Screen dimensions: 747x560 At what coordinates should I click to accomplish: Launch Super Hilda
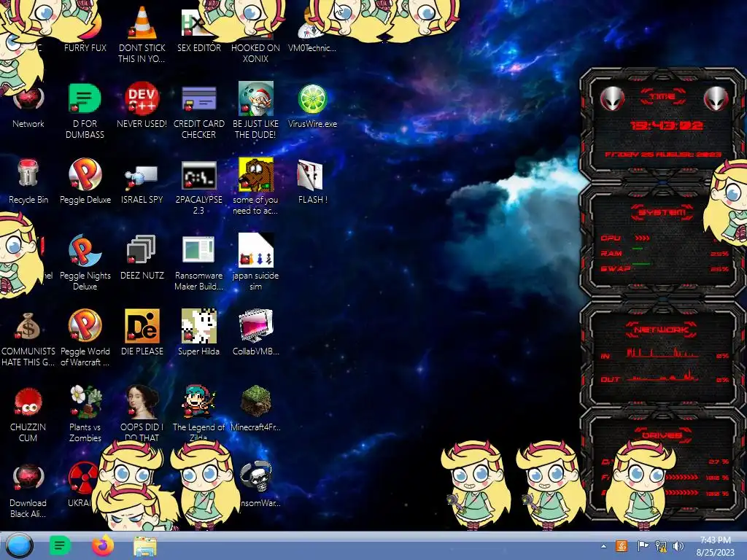tap(198, 332)
